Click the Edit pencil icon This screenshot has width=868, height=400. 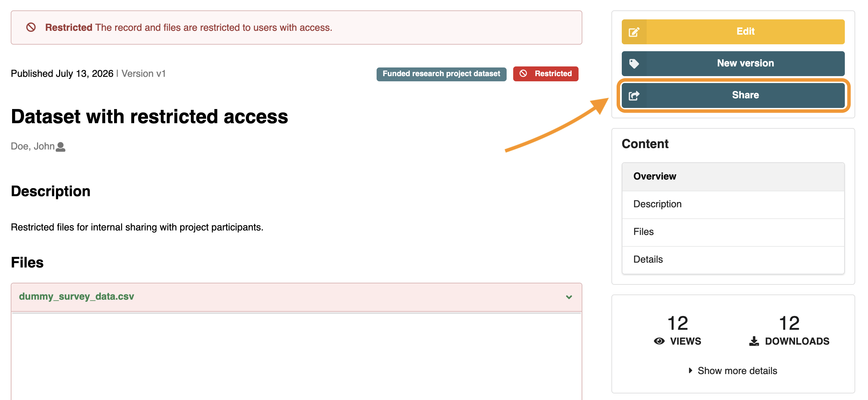click(x=634, y=32)
